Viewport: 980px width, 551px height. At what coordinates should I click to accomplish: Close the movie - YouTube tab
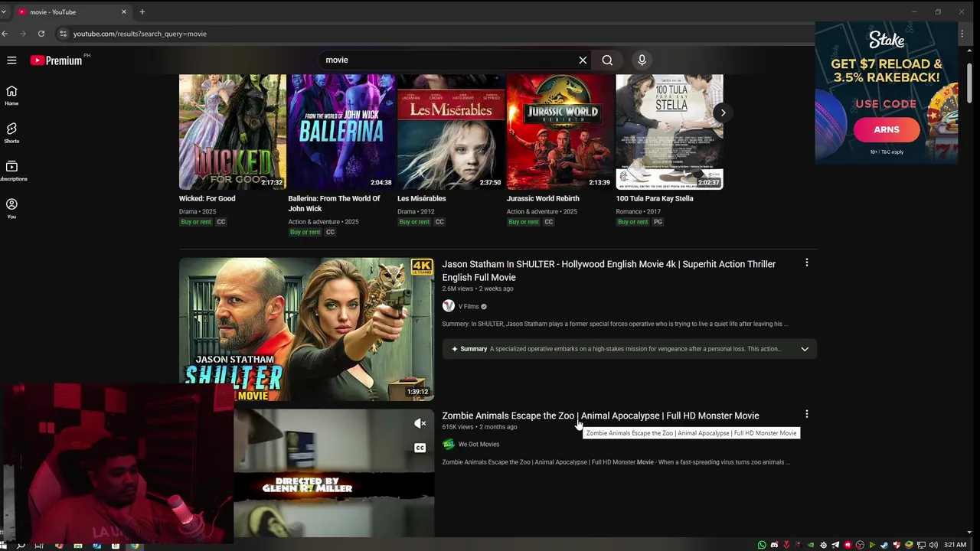tap(124, 11)
